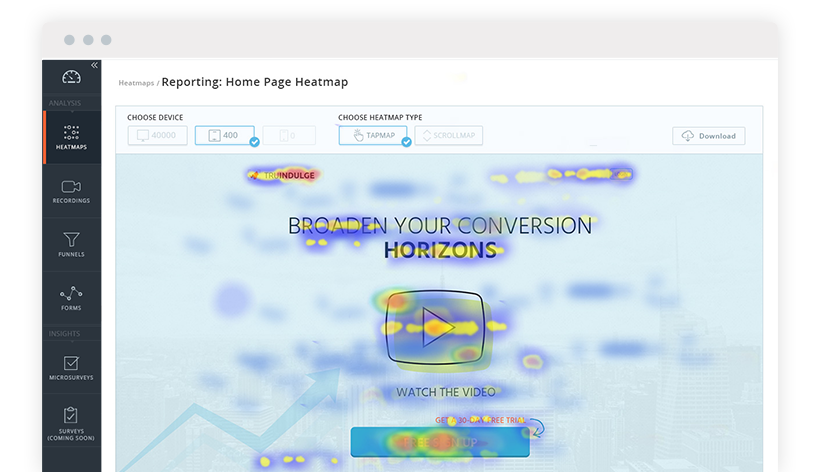Select the tablet device with 400 visits
This screenshot has height=472, width=820.
tap(225, 135)
